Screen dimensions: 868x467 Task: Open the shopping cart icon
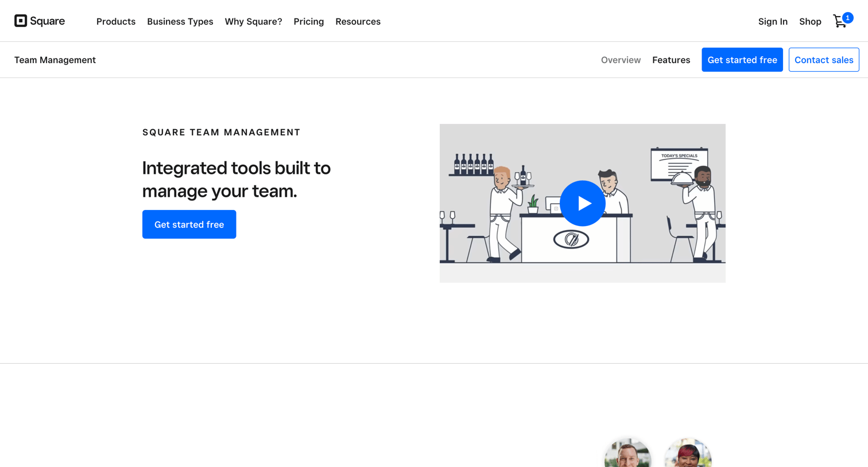[843, 21]
